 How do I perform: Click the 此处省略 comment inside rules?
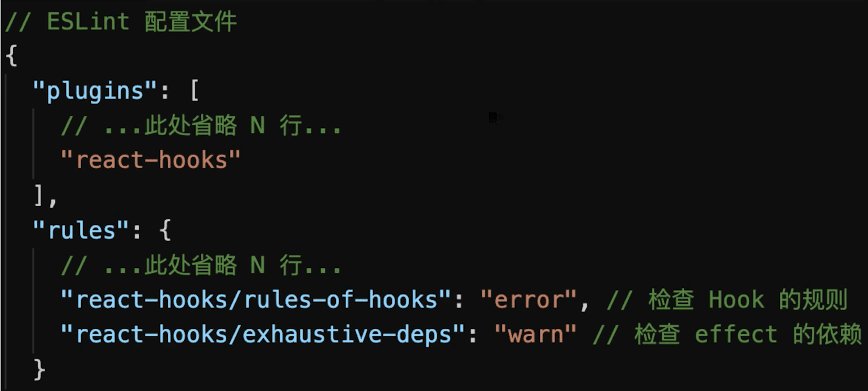click(201, 265)
